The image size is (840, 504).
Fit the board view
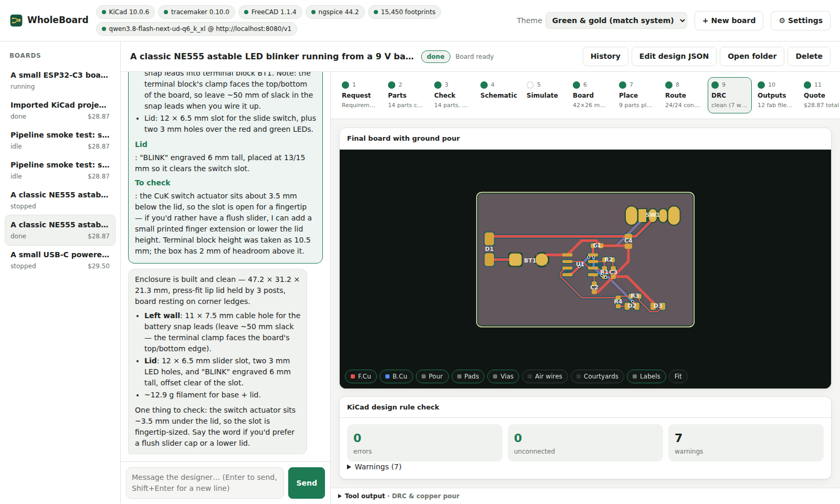point(678,376)
